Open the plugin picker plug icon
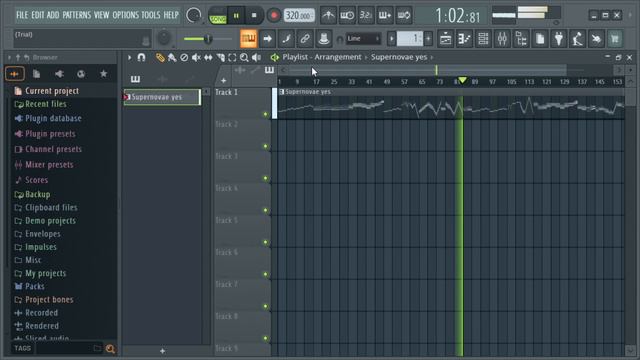 [x=559, y=39]
